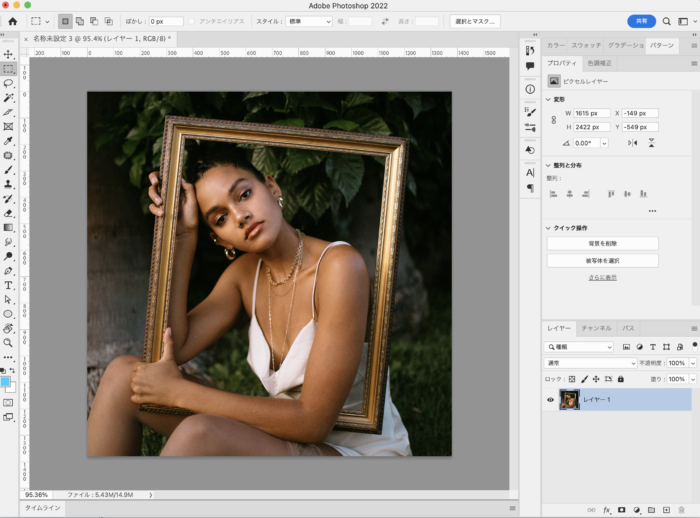Viewport: 700px width, 518px height.
Task: Select the Ellipse shape tool
Action: pyautogui.click(x=8, y=314)
